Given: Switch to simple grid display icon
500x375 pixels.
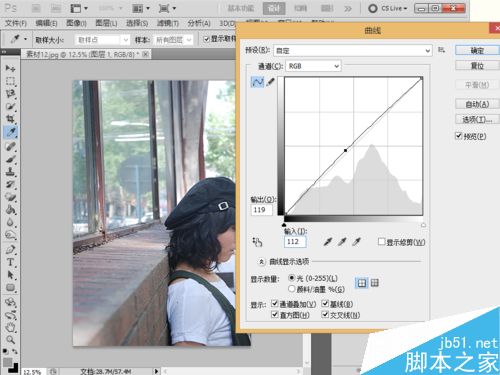Looking at the screenshot, I should pos(362,283).
